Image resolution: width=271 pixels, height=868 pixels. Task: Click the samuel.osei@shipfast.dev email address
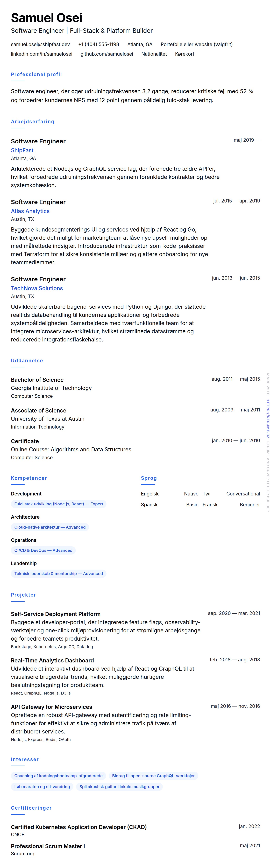tap(40, 45)
